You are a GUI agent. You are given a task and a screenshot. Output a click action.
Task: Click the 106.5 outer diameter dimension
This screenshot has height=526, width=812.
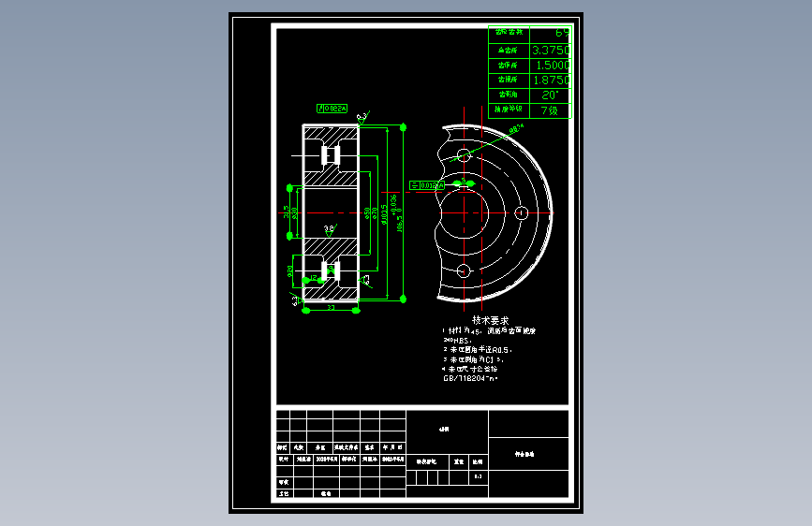[x=400, y=224]
